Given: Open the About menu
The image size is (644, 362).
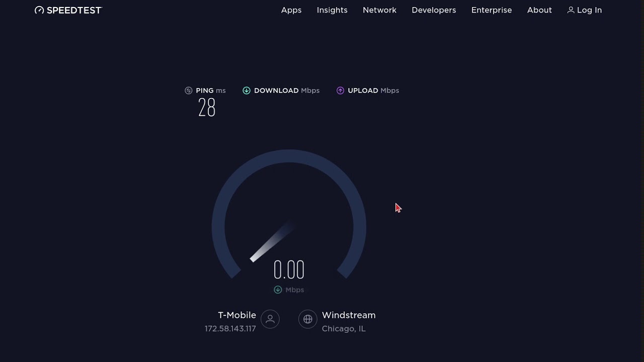Looking at the screenshot, I should pyautogui.click(x=539, y=10).
